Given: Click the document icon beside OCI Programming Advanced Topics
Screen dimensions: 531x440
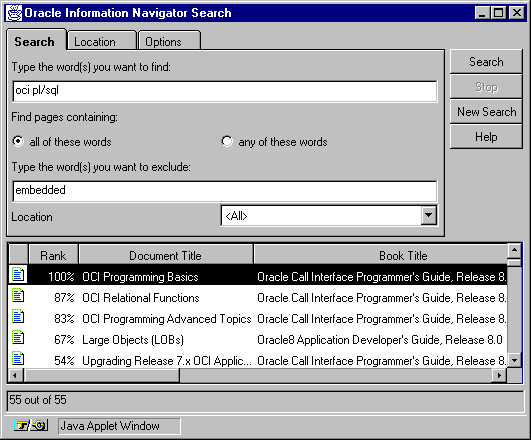Looking at the screenshot, I should click(x=18, y=316).
